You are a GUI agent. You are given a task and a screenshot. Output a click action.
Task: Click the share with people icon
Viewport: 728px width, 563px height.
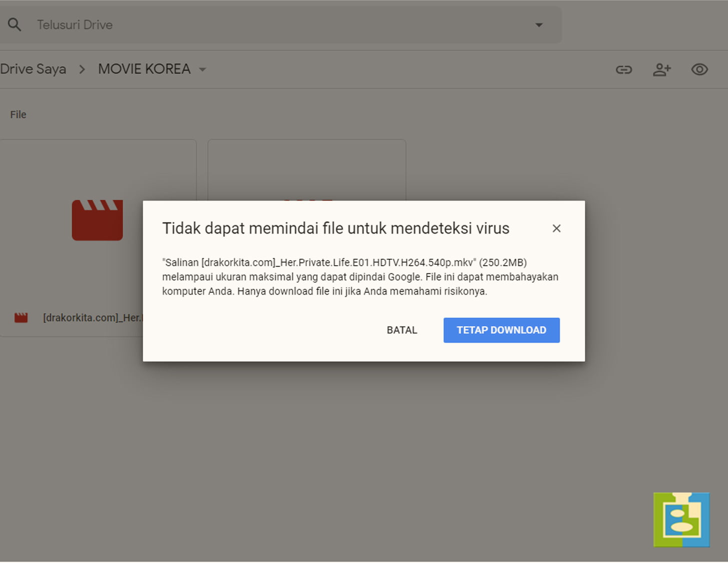point(661,70)
